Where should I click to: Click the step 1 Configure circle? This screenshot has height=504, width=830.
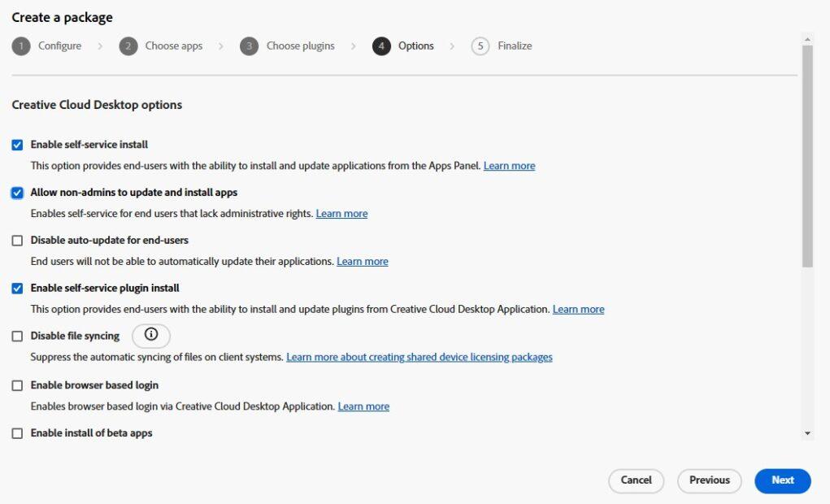pyautogui.click(x=20, y=46)
